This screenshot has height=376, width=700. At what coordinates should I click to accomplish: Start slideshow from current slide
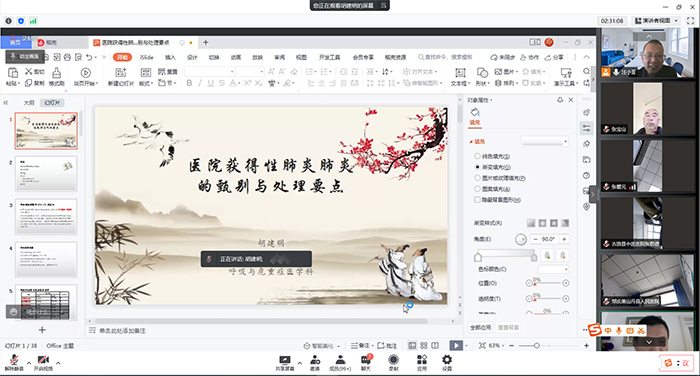(x=85, y=76)
